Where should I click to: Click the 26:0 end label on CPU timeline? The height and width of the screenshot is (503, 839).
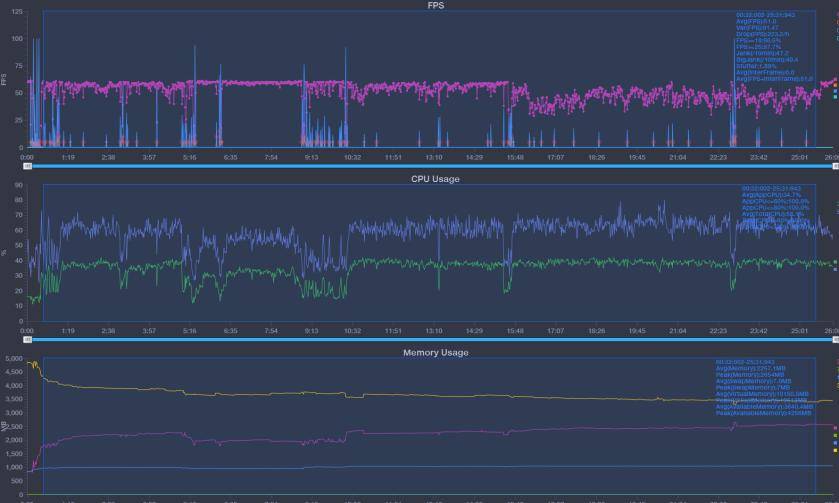coord(830,330)
